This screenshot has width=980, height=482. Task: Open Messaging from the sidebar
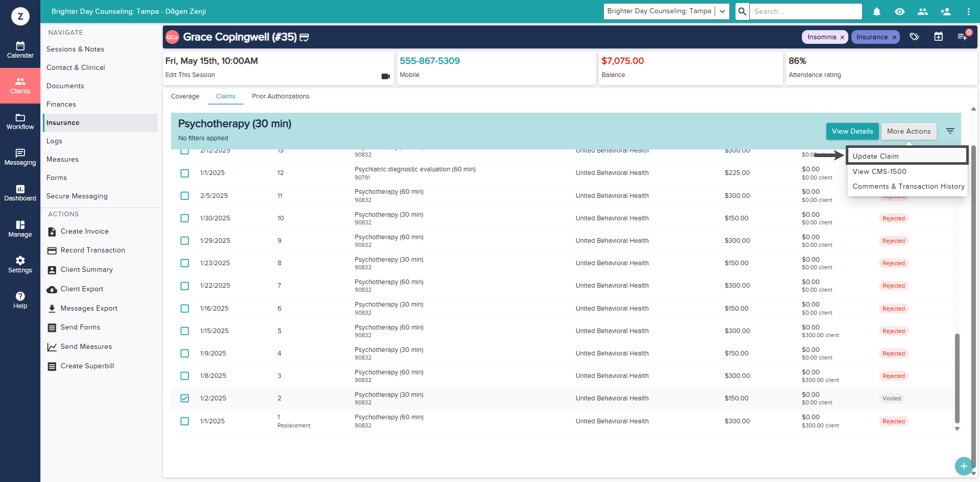[x=20, y=157]
